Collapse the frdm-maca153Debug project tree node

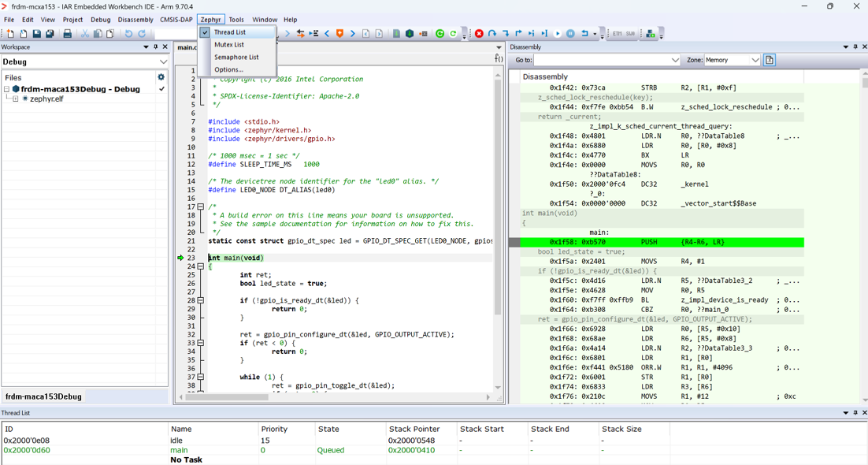(6, 89)
